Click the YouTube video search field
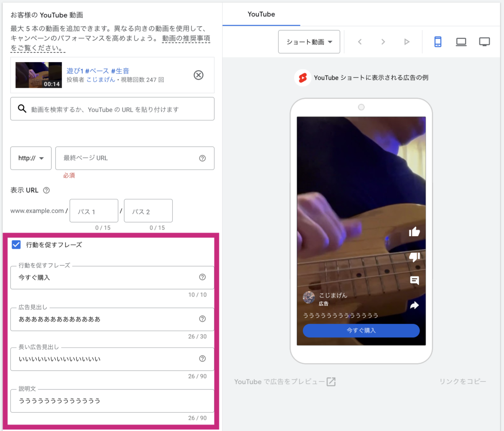Screen dimensions: 504x431 (x=112, y=109)
